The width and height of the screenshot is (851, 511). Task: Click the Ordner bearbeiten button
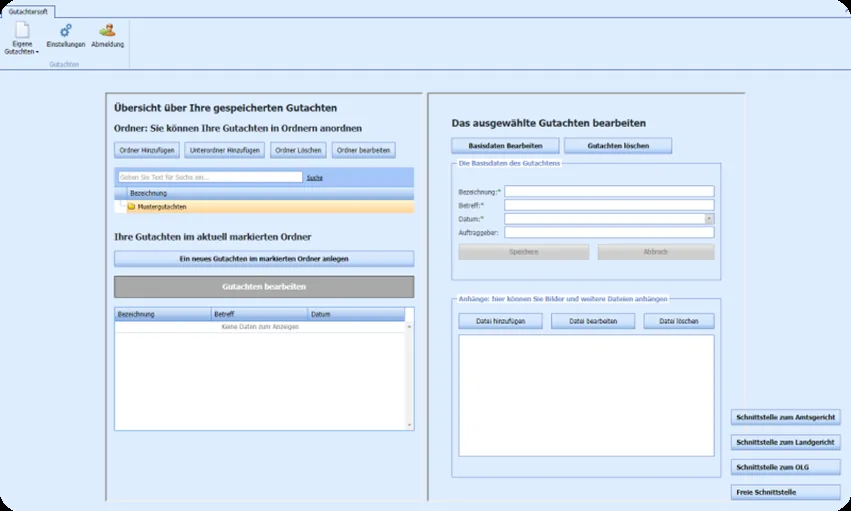click(x=364, y=150)
